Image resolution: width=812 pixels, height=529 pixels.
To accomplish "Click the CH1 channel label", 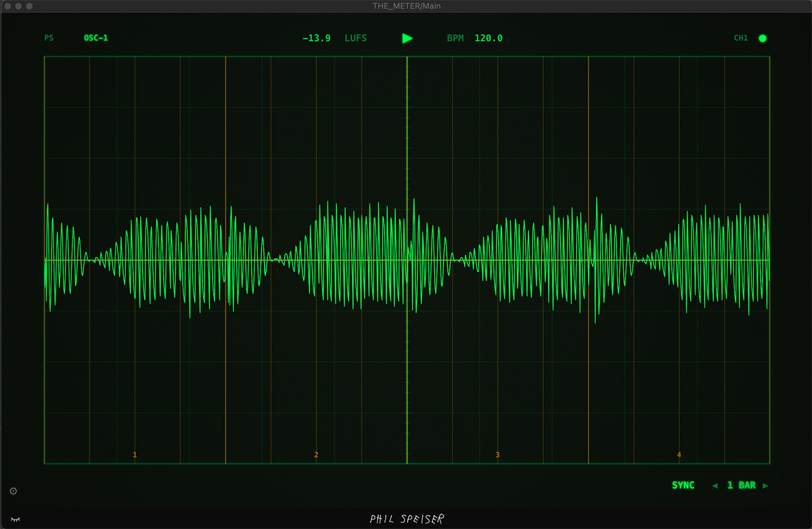I will (741, 38).
